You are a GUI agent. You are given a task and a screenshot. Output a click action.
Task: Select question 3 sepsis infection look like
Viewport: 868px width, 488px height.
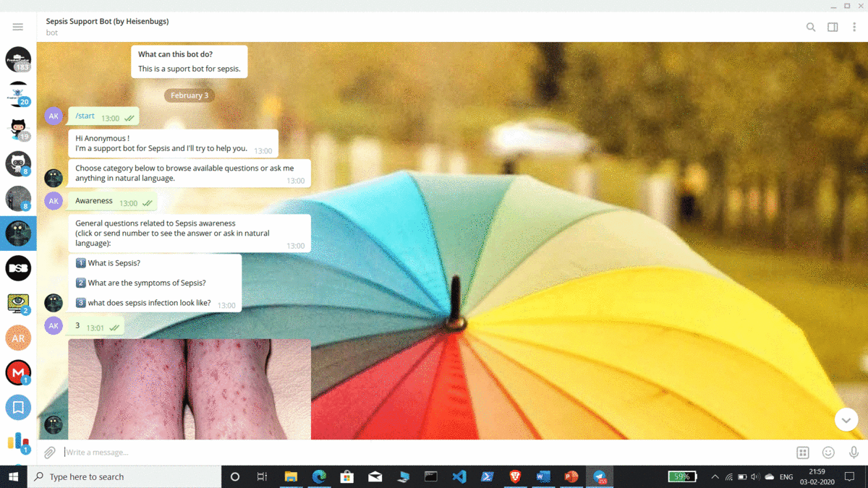click(x=143, y=303)
